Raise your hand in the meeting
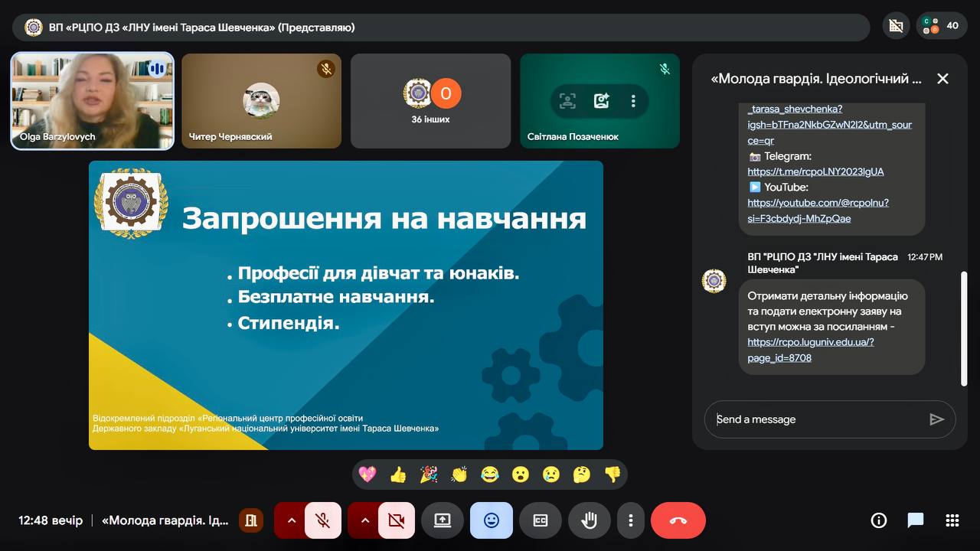 589,520
